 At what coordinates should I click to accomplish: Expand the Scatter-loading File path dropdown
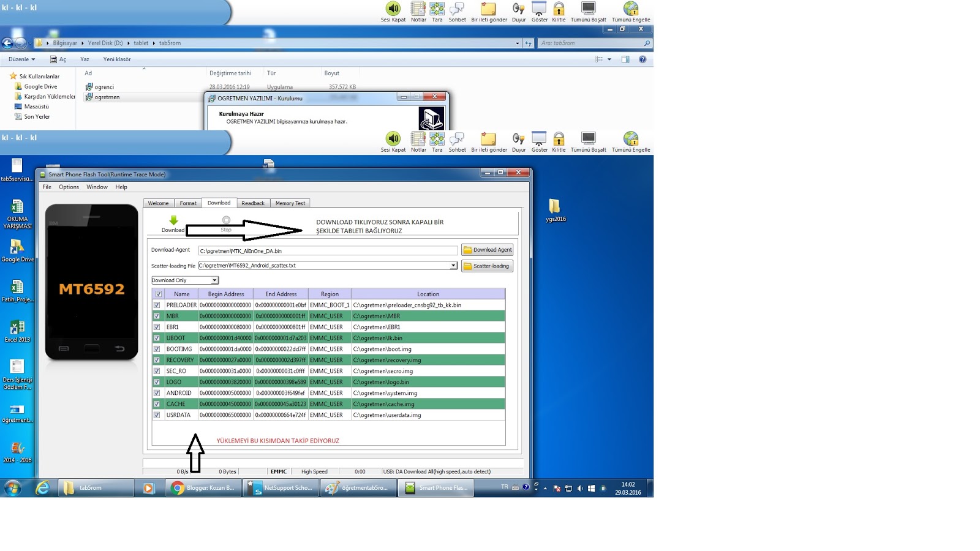[453, 266]
